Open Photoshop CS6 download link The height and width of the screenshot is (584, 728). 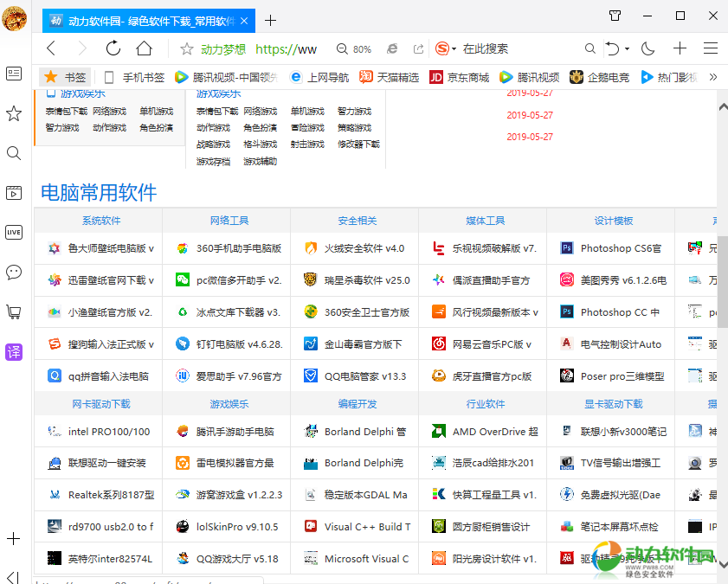point(621,248)
